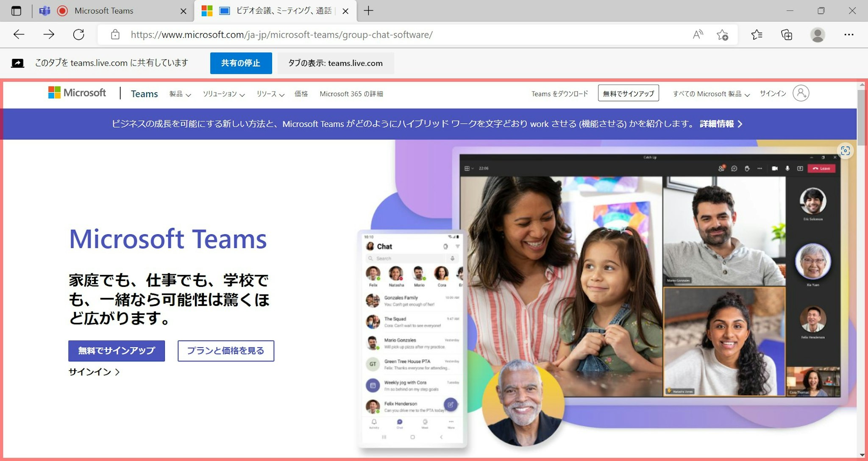
Task: Click the browser refresh icon
Action: pyautogui.click(x=79, y=35)
